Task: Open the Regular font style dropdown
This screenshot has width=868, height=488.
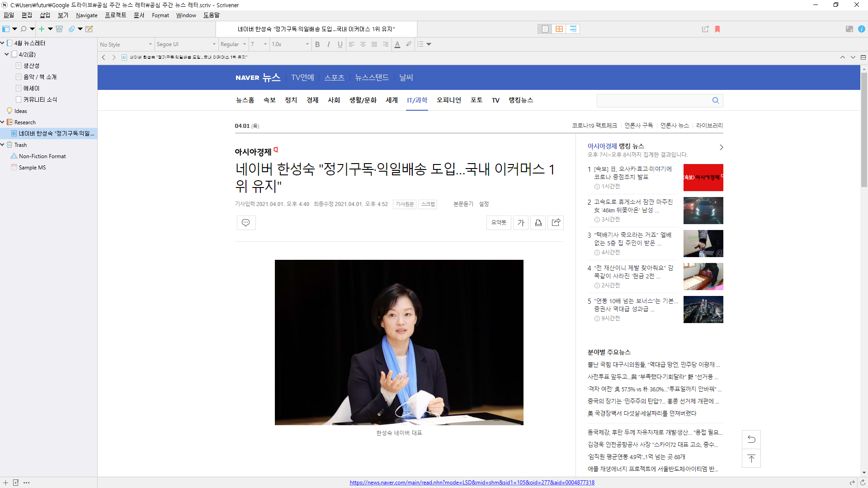Action: coord(233,44)
